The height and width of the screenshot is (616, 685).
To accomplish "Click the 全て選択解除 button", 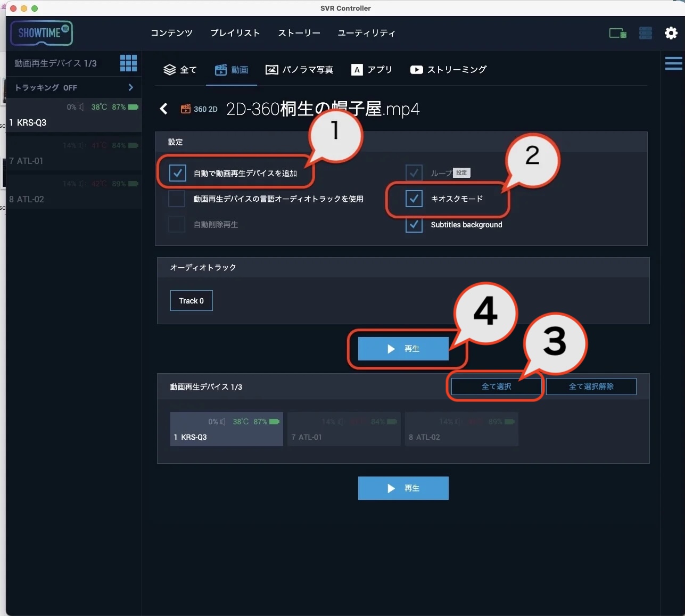I will 591,387.
